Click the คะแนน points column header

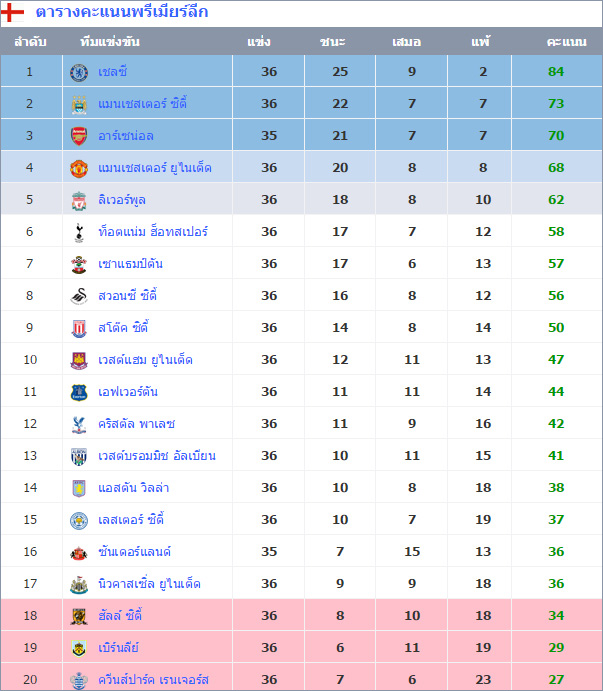click(x=567, y=43)
